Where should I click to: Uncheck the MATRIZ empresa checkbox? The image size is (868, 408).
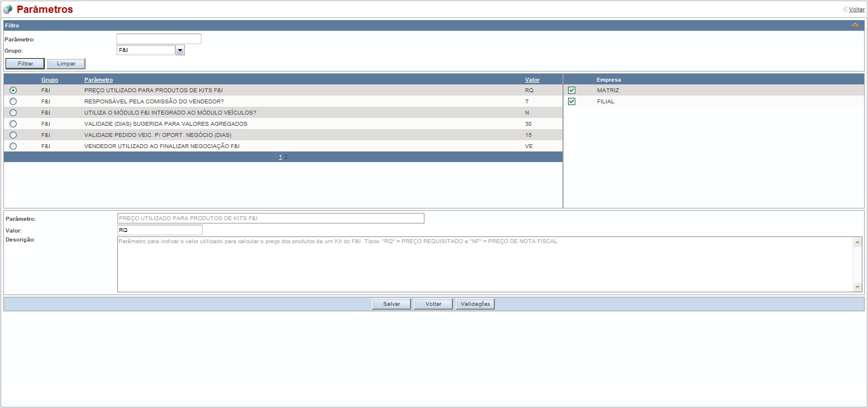pyautogui.click(x=571, y=90)
